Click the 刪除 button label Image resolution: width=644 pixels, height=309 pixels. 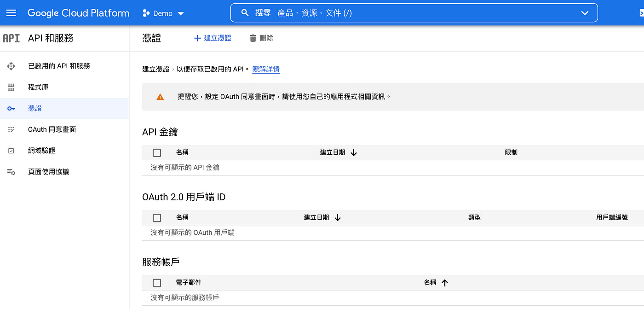point(266,38)
